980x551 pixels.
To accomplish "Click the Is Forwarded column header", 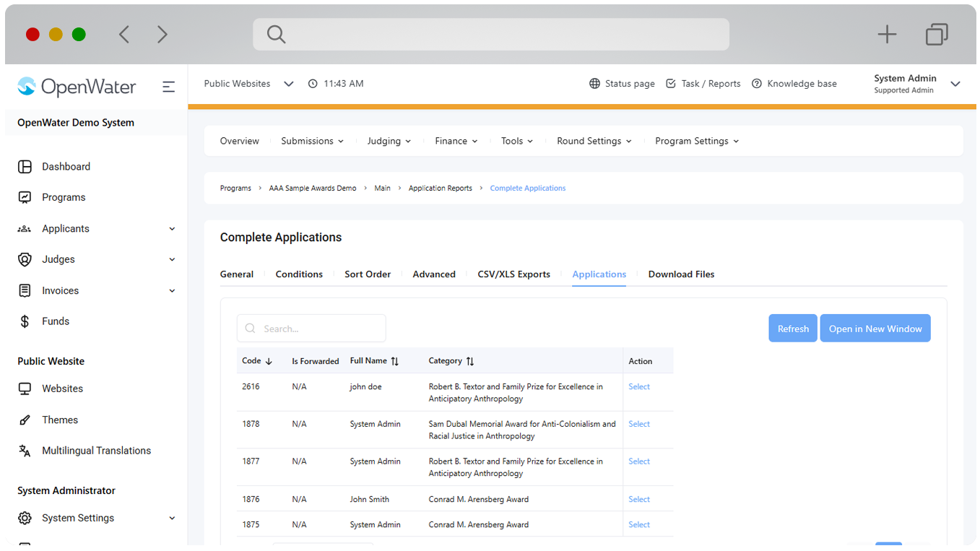I will pos(316,361).
